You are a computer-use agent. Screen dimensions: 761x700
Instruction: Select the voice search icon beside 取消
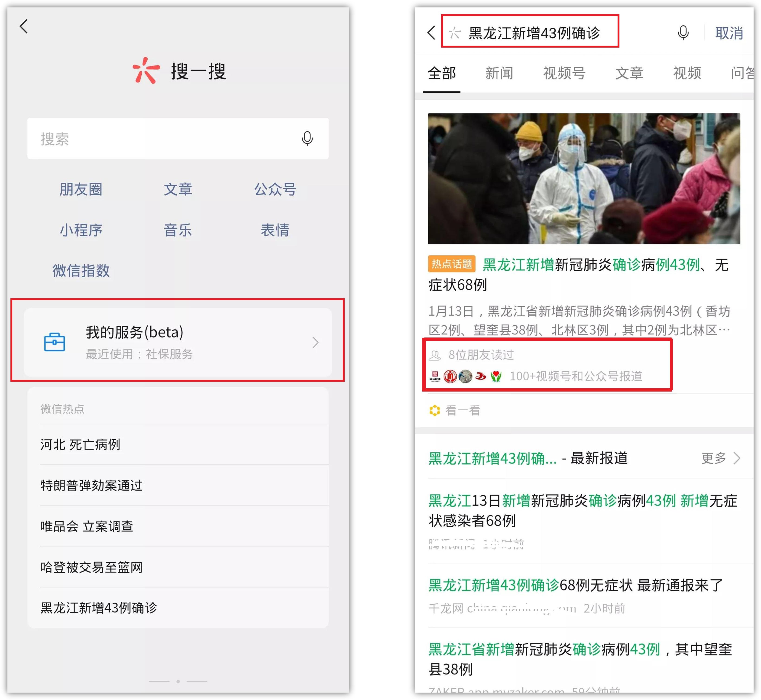pyautogui.click(x=683, y=33)
